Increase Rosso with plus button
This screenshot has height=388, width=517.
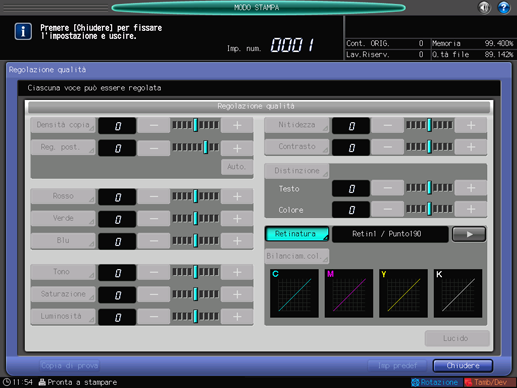[237, 196]
